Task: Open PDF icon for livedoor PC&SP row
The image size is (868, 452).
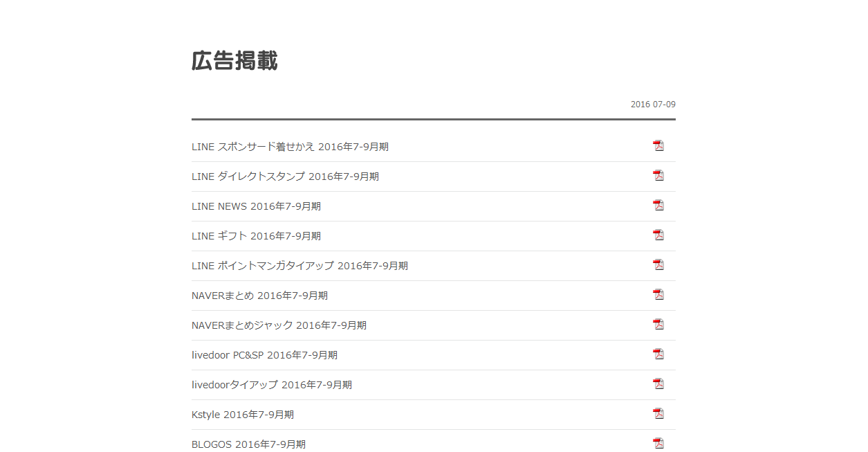Action: (658, 354)
